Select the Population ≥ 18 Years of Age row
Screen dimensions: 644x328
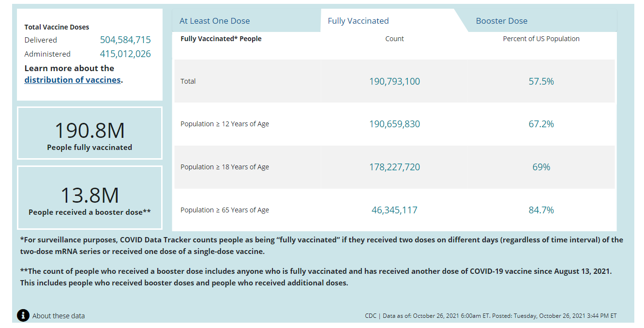225,167
